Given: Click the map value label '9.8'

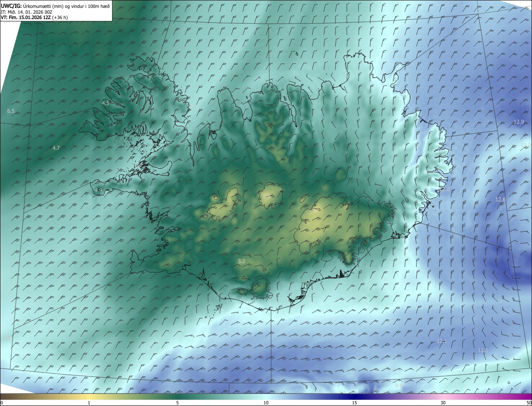Looking at the screenshot, I should [x=399, y=386].
